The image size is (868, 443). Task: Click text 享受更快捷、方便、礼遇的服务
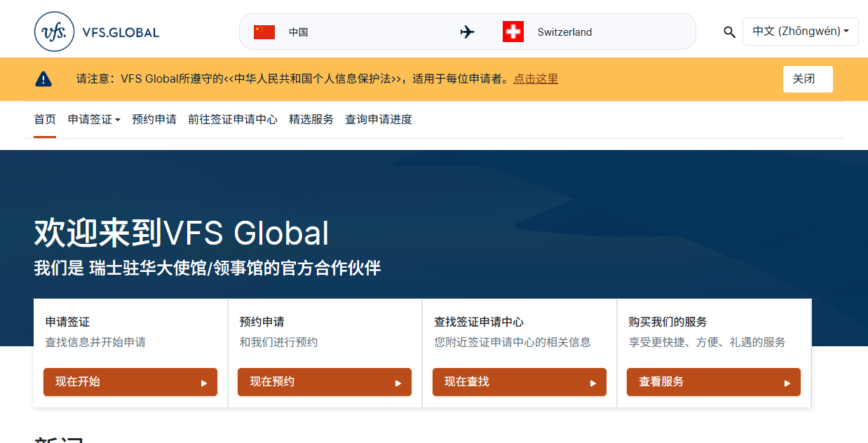point(707,343)
